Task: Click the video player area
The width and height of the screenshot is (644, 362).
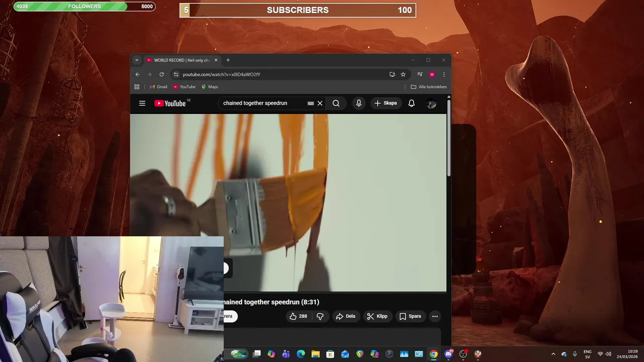Action: [x=288, y=203]
